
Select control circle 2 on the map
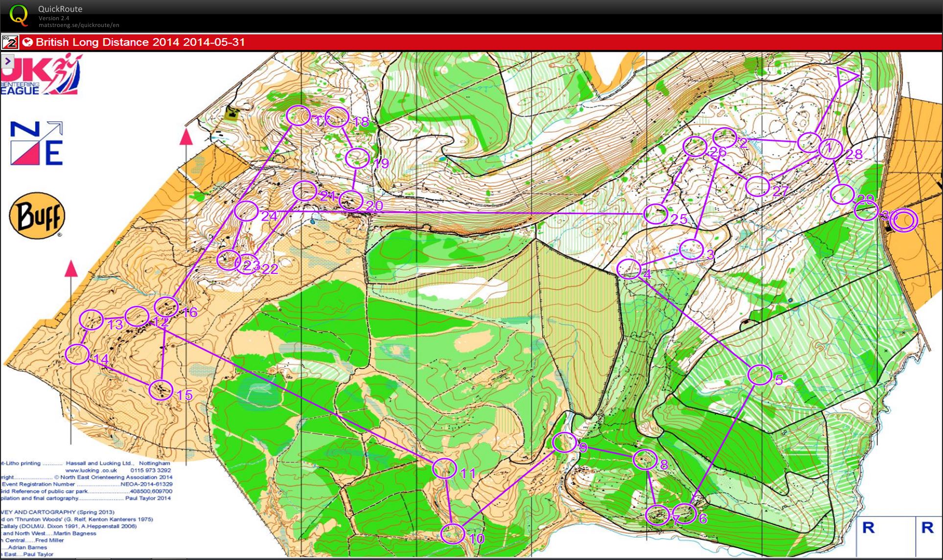[x=725, y=137]
